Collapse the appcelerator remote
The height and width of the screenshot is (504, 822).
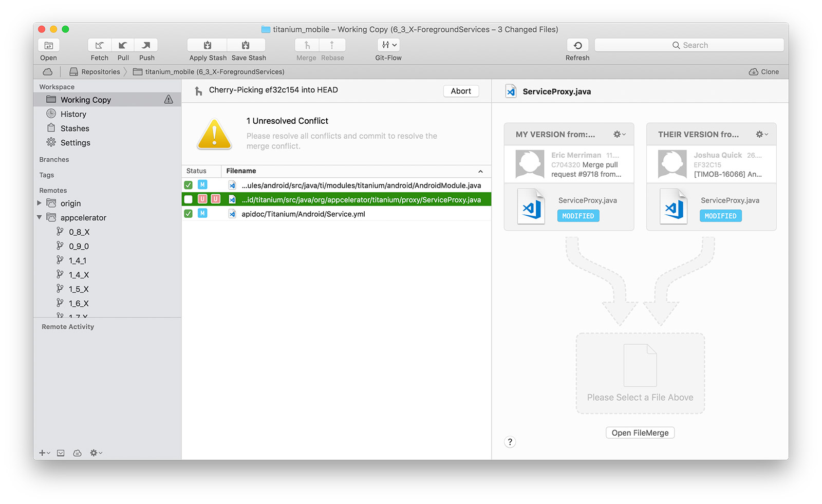40,218
